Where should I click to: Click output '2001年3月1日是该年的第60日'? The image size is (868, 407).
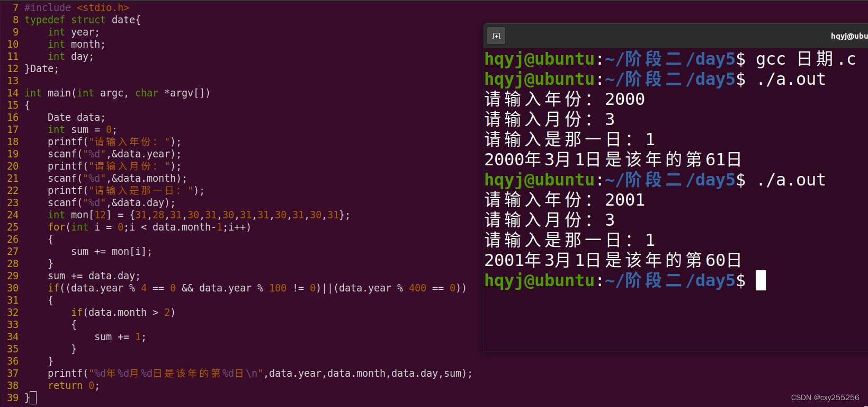[613, 260]
